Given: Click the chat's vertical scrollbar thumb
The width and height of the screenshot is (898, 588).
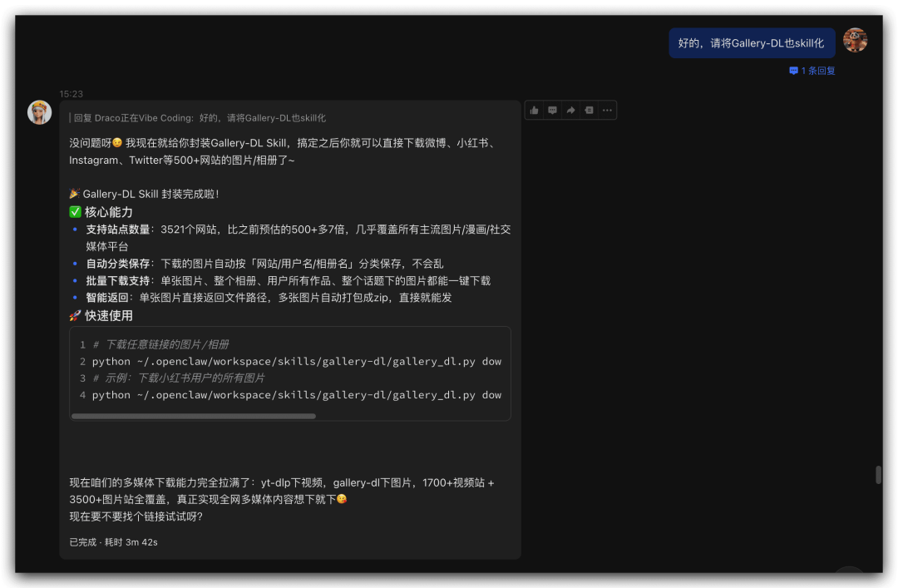Looking at the screenshot, I should (x=878, y=475).
